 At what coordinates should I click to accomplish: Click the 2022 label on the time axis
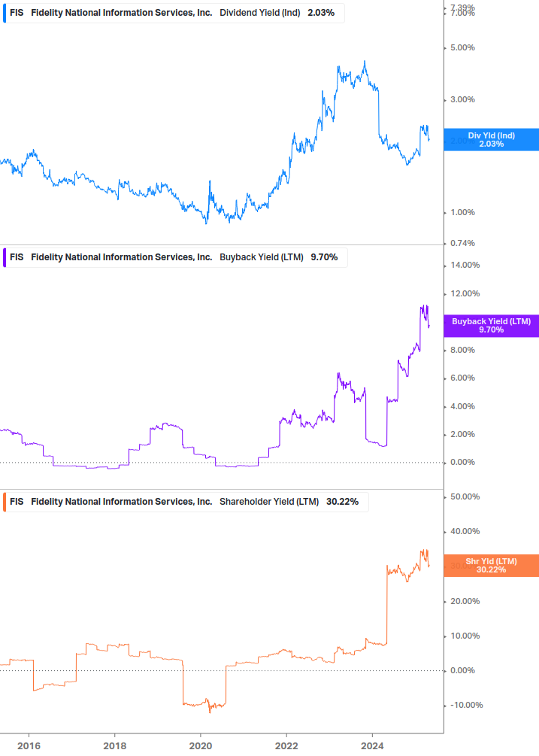(x=286, y=746)
